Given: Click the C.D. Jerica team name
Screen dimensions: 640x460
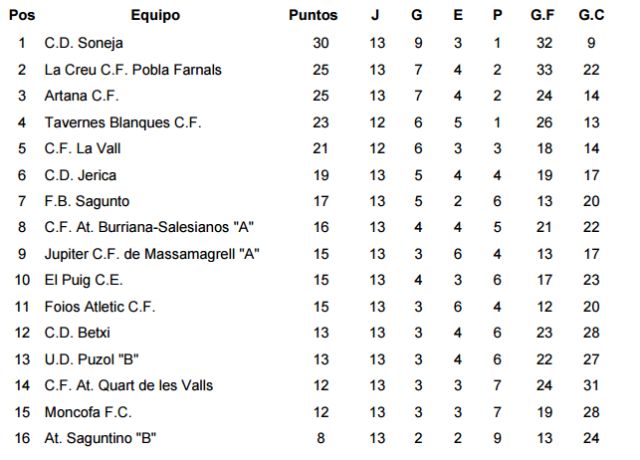Looking at the screenshot, I should tap(81, 175).
